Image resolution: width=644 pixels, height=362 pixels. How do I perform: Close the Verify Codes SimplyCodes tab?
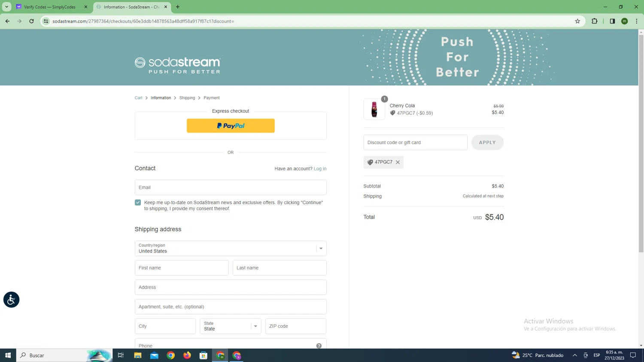tap(85, 7)
